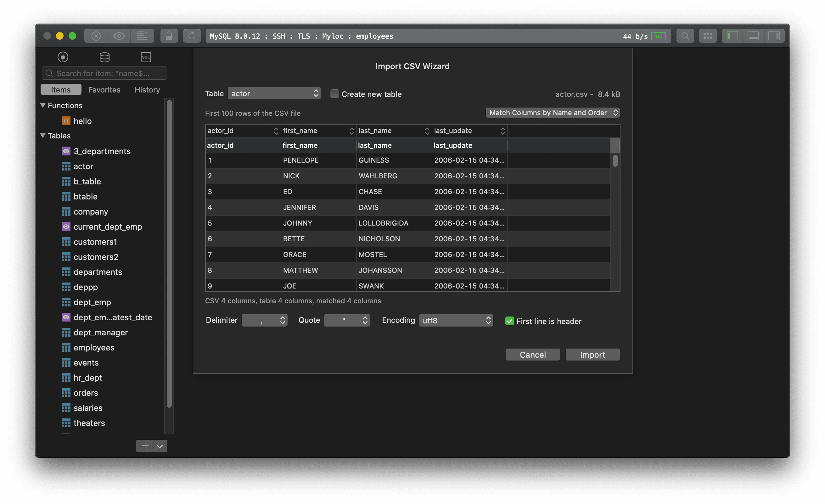
Task: Click the disconnect X toolbar icon
Action: 96,36
